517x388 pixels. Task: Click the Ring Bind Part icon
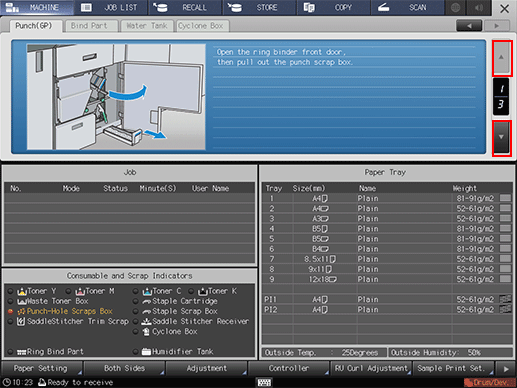pos(22,352)
